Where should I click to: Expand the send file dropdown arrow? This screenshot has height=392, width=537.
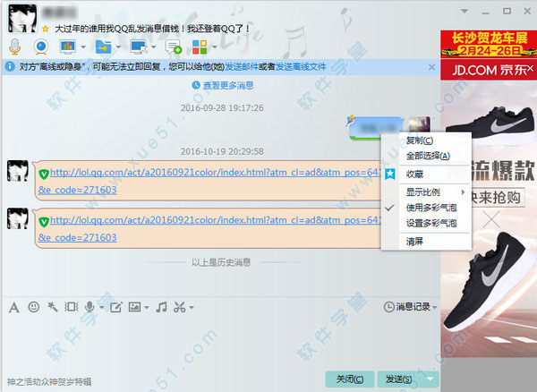coord(118,47)
